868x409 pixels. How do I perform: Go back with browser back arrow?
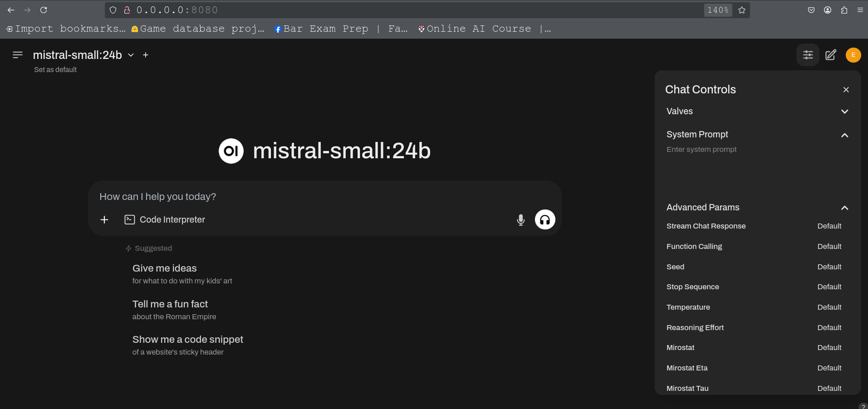(x=11, y=10)
